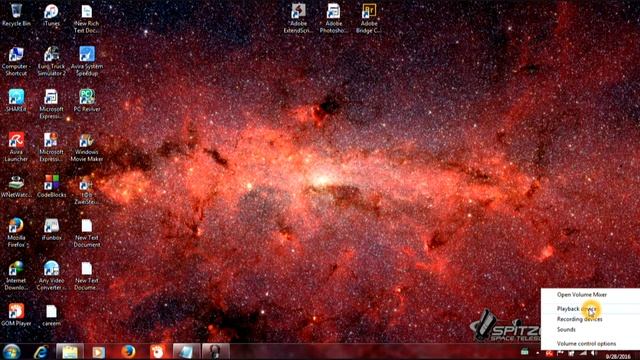Open Adobe ExtendScript shortcut

(x=298, y=19)
